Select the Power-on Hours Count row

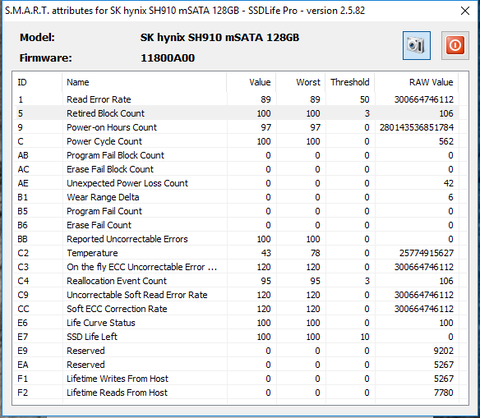click(x=236, y=127)
